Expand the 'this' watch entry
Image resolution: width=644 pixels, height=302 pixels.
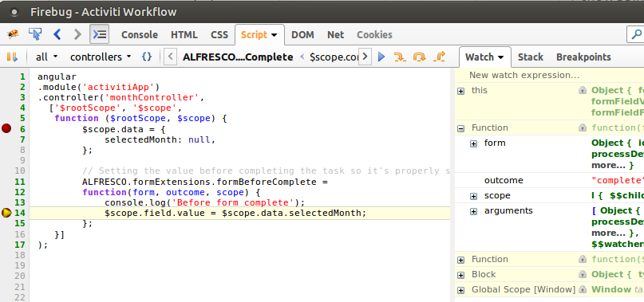pos(460,91)
